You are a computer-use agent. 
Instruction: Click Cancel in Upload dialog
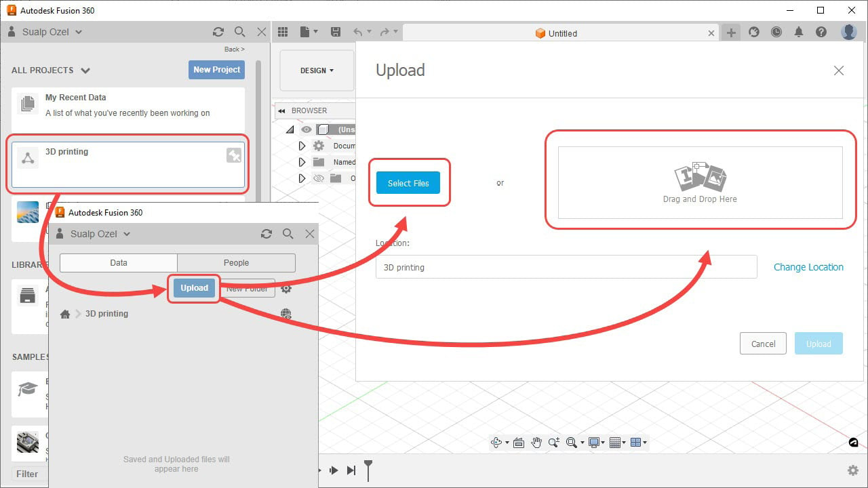763,344
